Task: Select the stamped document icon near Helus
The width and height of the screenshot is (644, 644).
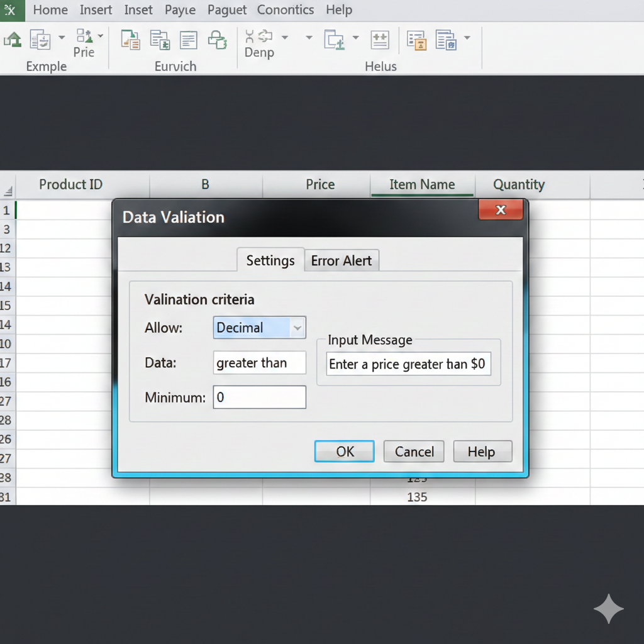Action: click(x=416, y=39)
